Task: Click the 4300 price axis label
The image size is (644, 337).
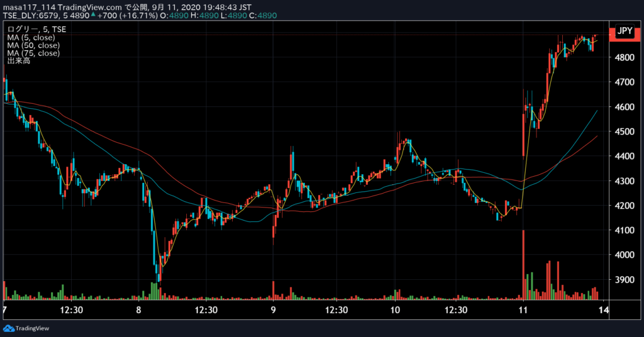Action: (x=625, y=180)
